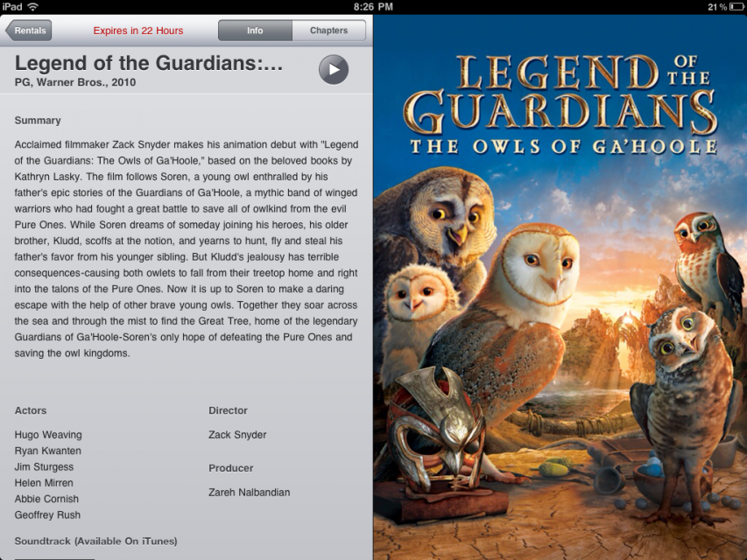Select actor Abbie Cornish
Image resolution: width=747 pixels, height=560 pixels.
(x=46, y=499)
